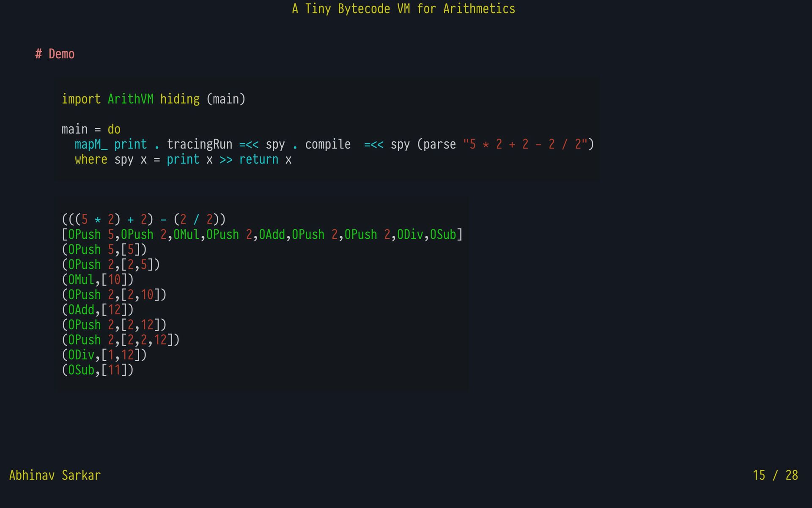This screenshot has height=508, width=812.
Task: Click the 'import ArithVM hiding (main)' line
Action: (x=153, y=99)
